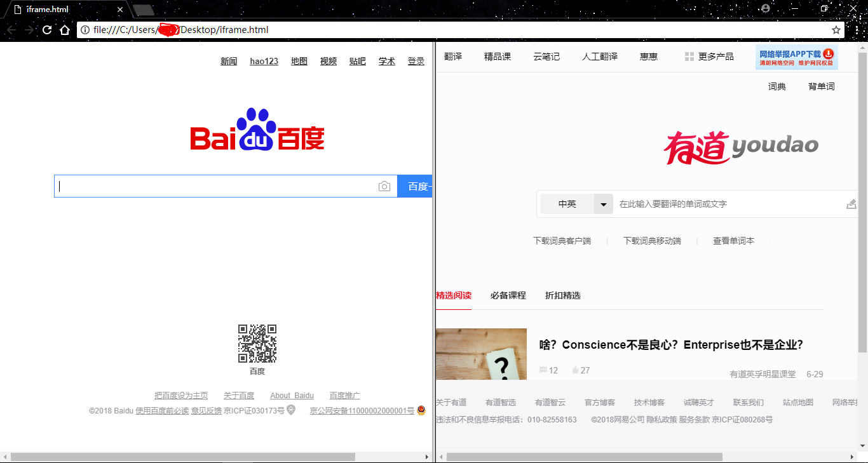
Task: Click 把百度设为主页 link
Action: click(x=181, y=395)
